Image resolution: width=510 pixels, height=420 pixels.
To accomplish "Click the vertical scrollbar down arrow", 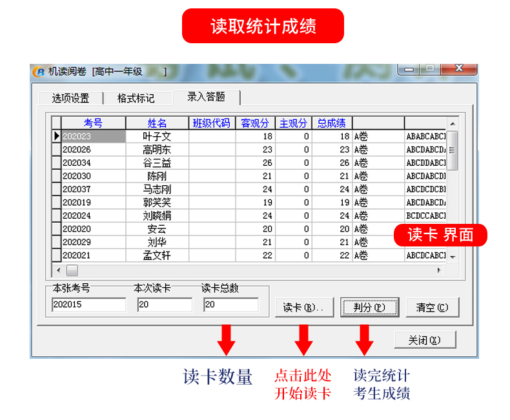I will [x=453, y=257].
